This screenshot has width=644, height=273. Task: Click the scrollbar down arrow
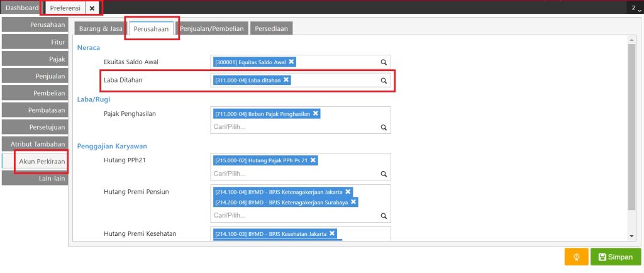click(x=631, y=236)
